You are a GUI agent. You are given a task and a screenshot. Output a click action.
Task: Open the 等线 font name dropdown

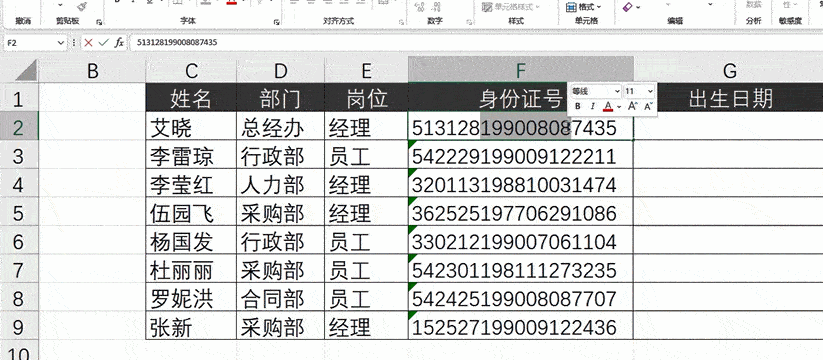(x=617, y=91)
